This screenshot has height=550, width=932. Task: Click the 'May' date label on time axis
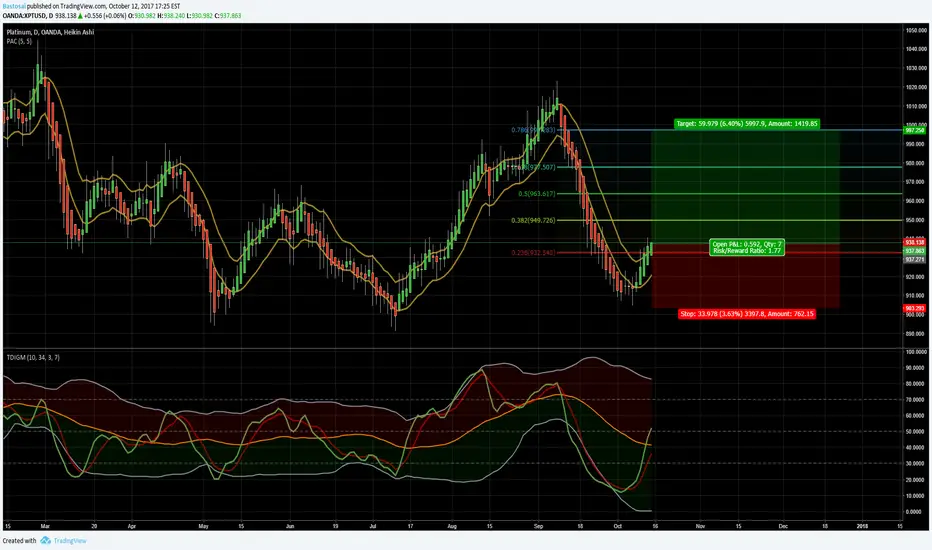click(203, 526)
